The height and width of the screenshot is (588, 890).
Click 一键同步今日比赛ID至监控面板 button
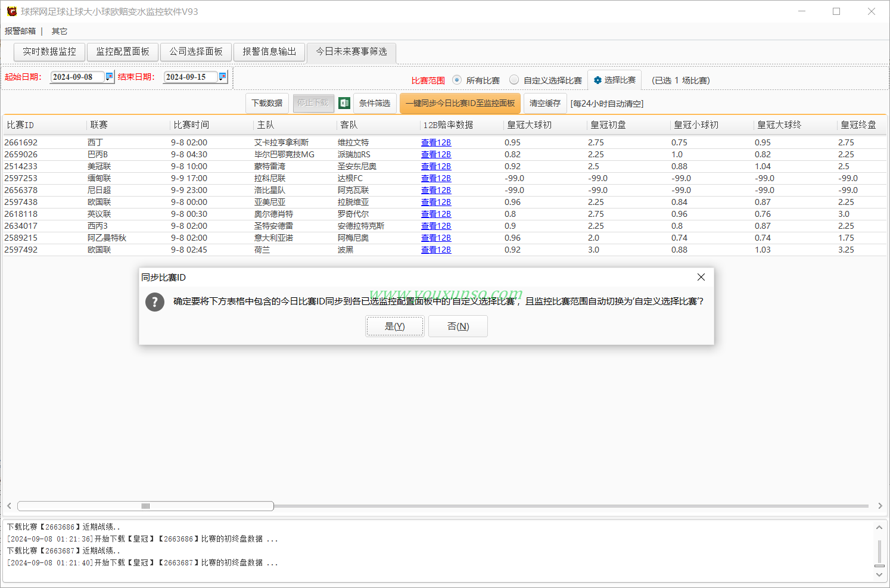click(460, 103)
